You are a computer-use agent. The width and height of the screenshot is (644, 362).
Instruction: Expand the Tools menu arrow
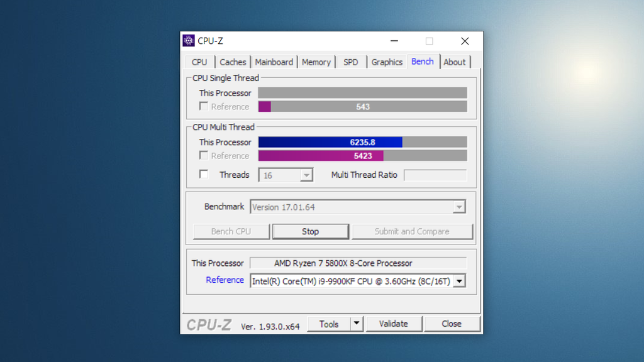coord(356,324)
